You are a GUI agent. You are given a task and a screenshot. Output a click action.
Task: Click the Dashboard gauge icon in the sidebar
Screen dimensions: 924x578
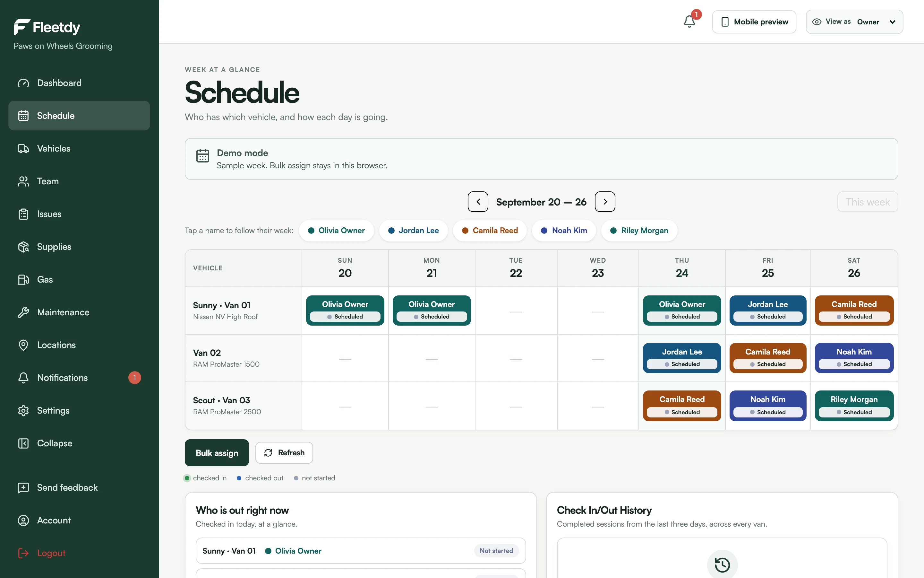pos(23,83)
